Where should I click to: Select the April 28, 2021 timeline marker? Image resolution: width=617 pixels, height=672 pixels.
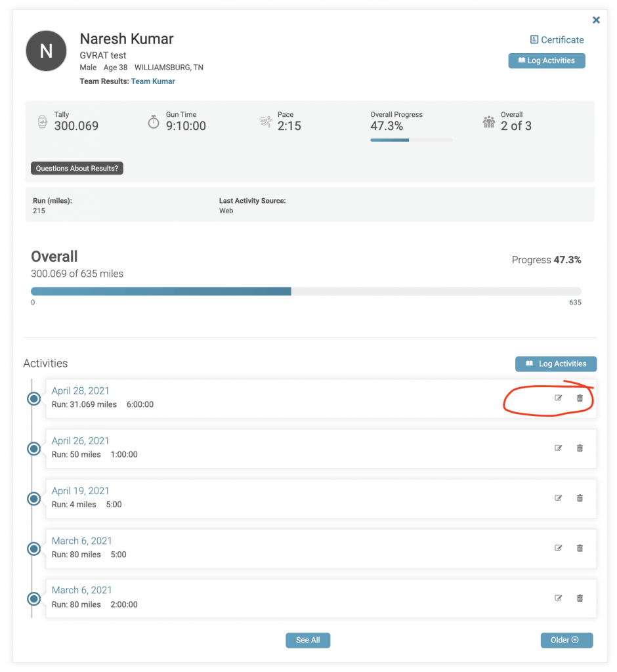click(x=34, y=399)
